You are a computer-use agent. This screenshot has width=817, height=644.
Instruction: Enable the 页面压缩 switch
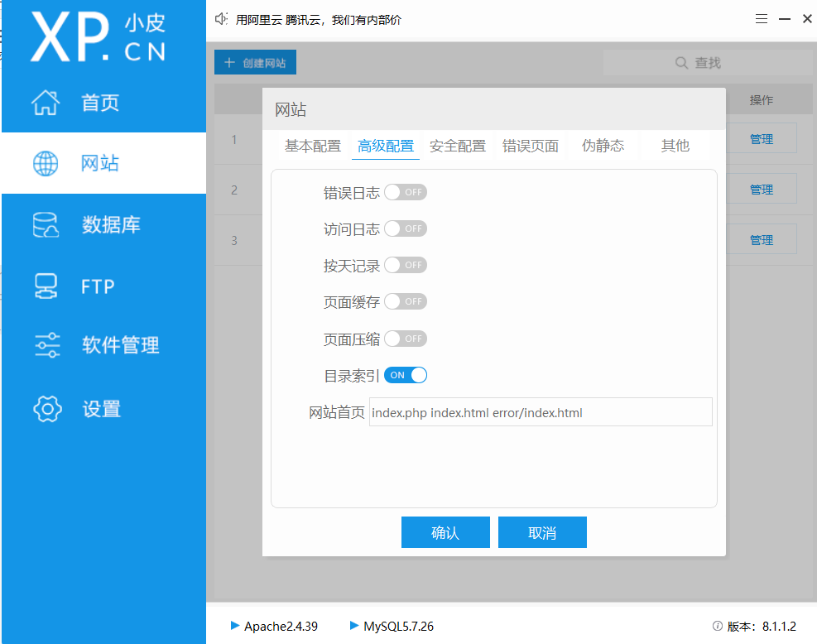click(x=406, y=339)
